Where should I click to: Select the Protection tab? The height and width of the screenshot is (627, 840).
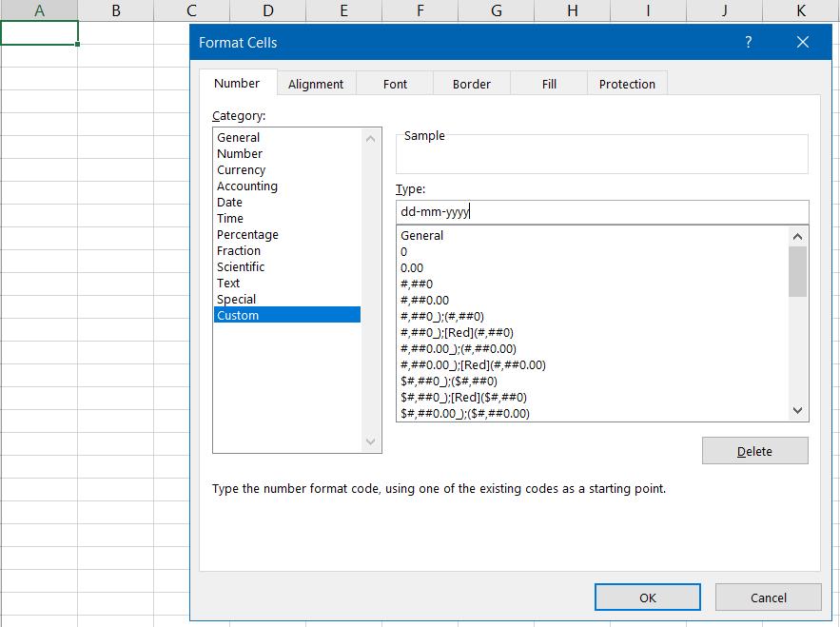[627, 84]
